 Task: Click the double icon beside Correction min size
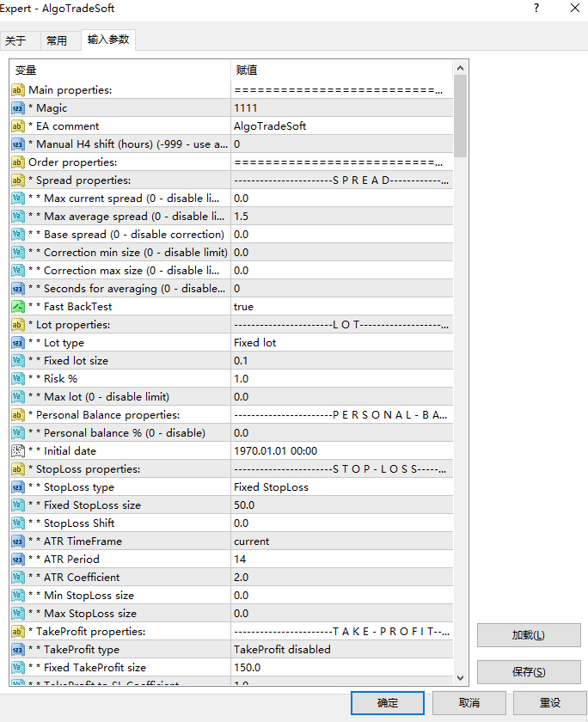[x=17, y=253]
